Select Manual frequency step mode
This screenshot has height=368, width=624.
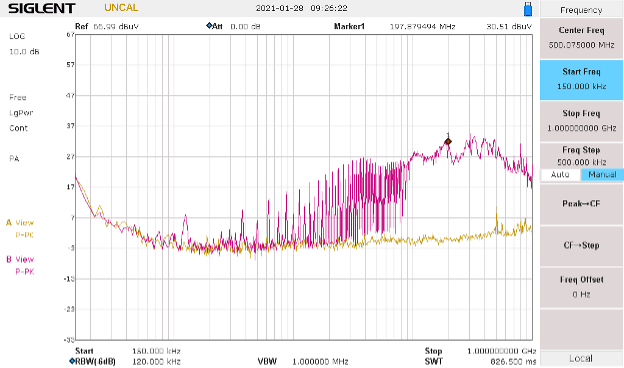[x=602, y=174]
